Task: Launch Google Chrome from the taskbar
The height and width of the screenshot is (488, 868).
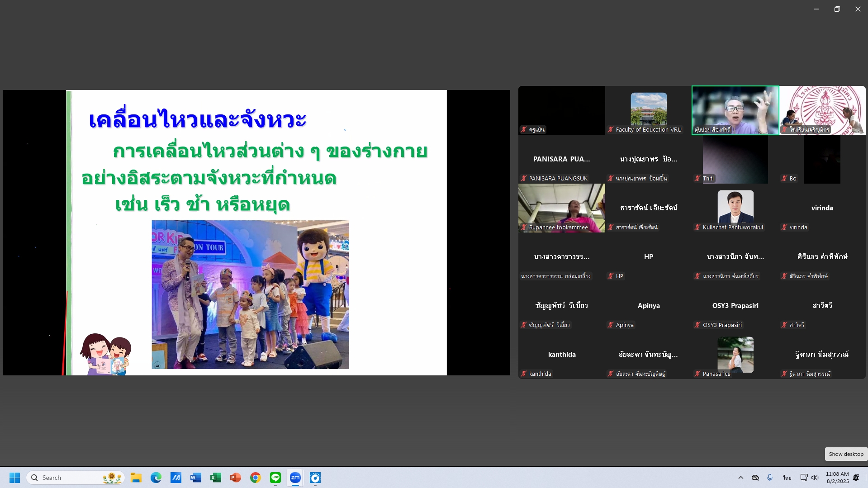Action: tap(255, 478)
